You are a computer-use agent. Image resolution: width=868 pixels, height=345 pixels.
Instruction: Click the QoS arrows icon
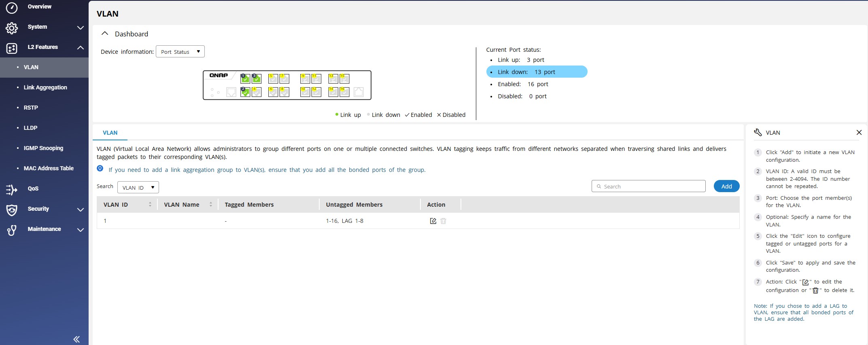point(12,189)
